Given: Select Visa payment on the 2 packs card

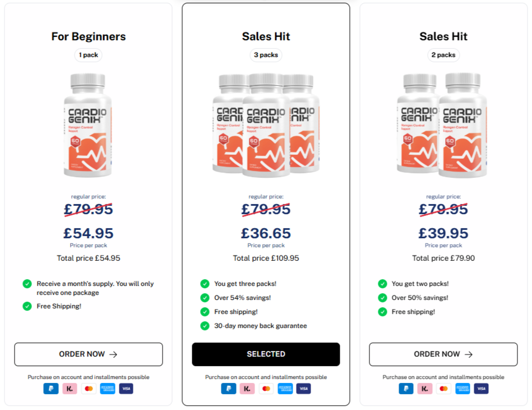Looking at the screenshot, I should pyautogui.click(x=480, y=388).
